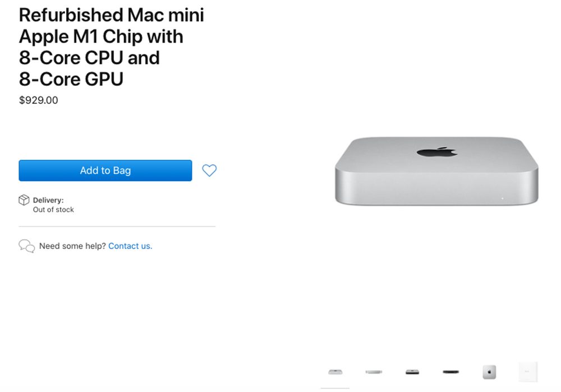The image size is (561, 392).
Task: Click the heart icon to favorite the Mac mini
Action: coord(209,170)
